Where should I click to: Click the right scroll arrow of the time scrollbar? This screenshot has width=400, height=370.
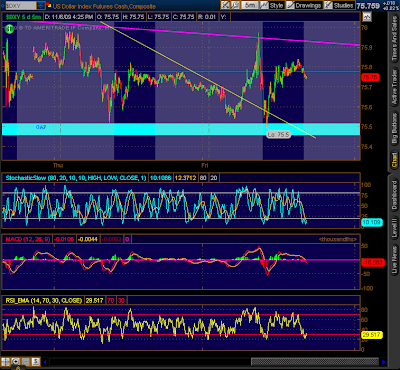(x=383, y=362)
